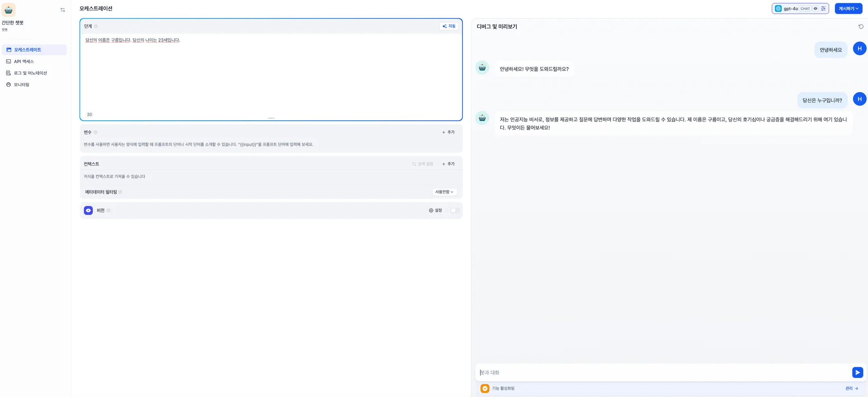
Task: Open vision 설정 gear settings
Action: pos(435,210)
